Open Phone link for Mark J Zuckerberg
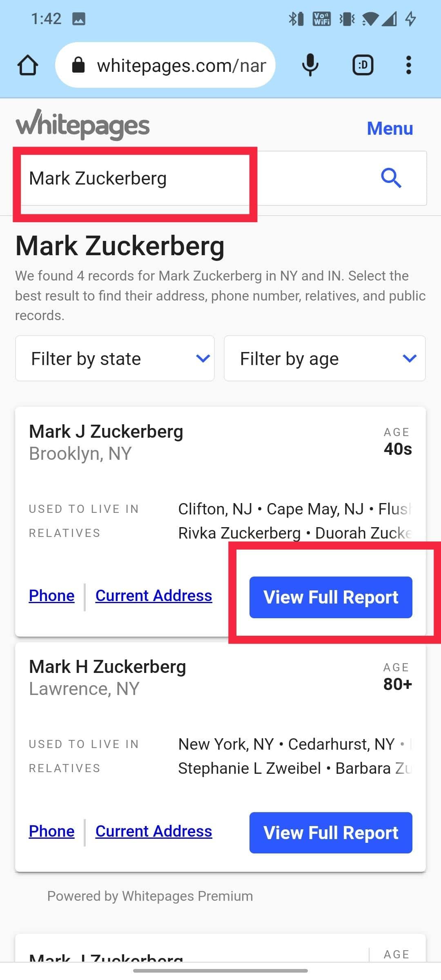The image size is (441, 980). 52,596
